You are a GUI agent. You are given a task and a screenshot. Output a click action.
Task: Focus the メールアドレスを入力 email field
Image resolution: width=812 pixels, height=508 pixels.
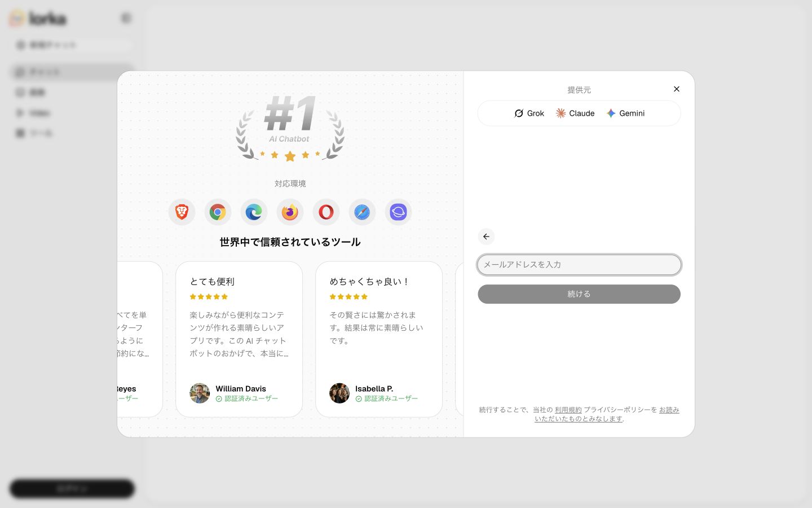pyautogui.click(x=579, y=265)
